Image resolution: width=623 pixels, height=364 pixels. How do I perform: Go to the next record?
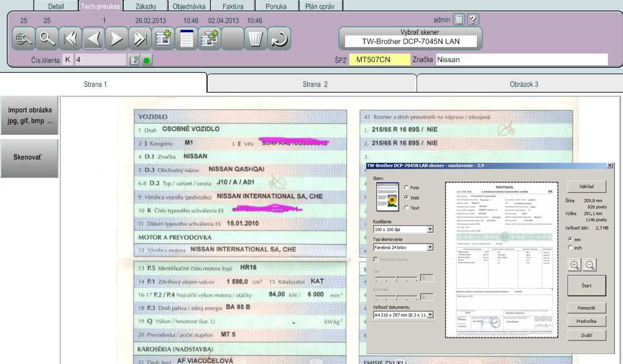tap(116, 39)
